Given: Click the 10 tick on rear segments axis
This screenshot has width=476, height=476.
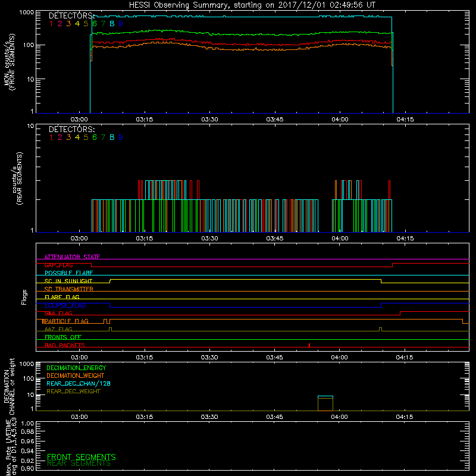Looking at the screenshot, I should [31, 126].
